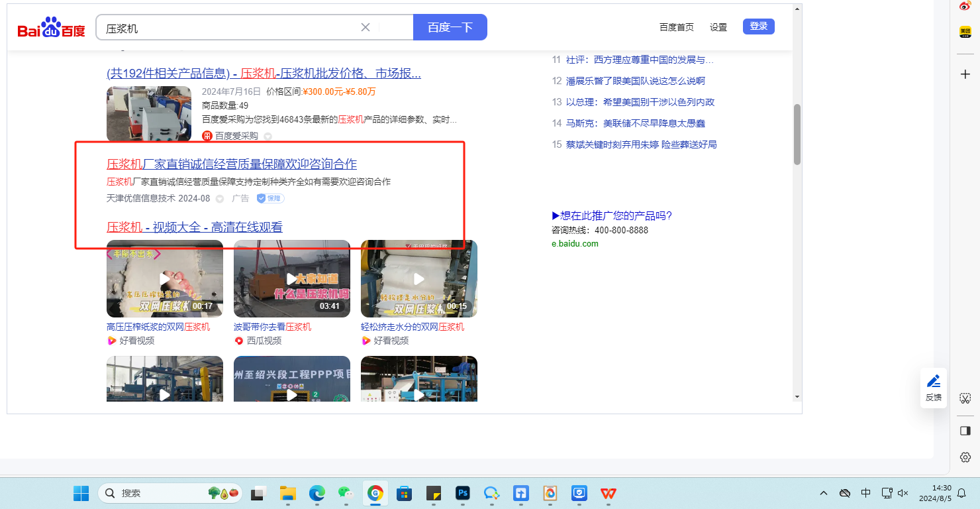Launch WPS Office from the taskbar
980x509 pixels.
(x=608, y=493)
